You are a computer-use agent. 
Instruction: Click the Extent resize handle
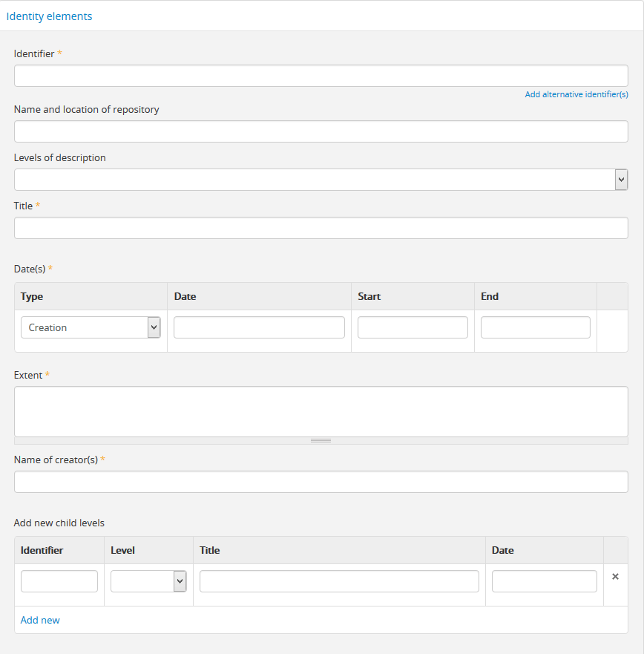[321, 439]
